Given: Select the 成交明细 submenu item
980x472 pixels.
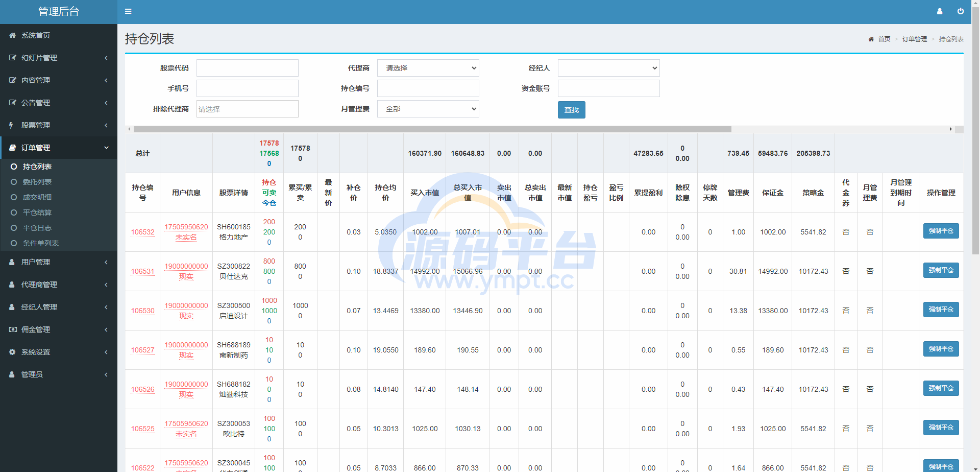Looking at the screenshot, I should (37, 197).
